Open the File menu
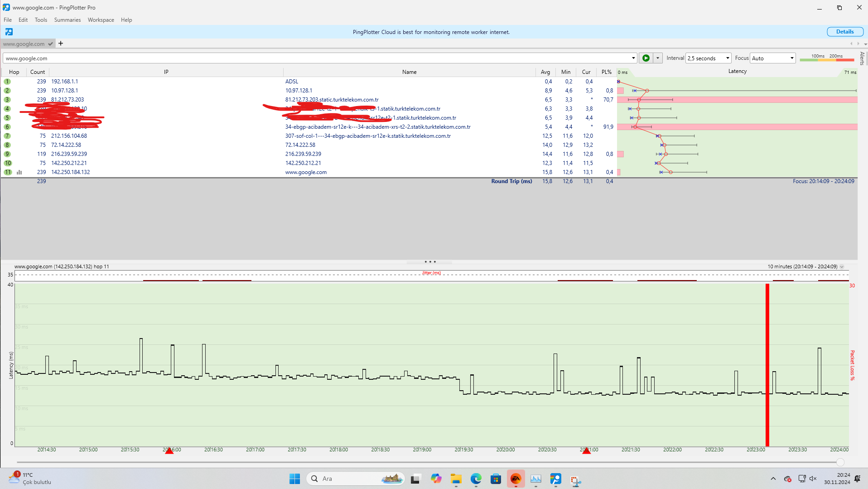868x489 pixels. (8, 20)
